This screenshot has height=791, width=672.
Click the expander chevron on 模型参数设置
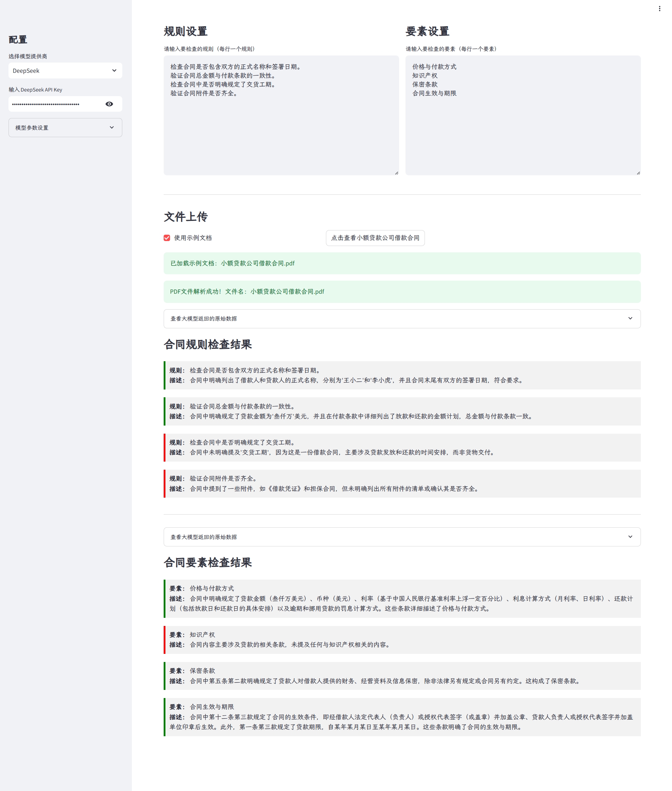pyautogui.click(x=111, y=128)
